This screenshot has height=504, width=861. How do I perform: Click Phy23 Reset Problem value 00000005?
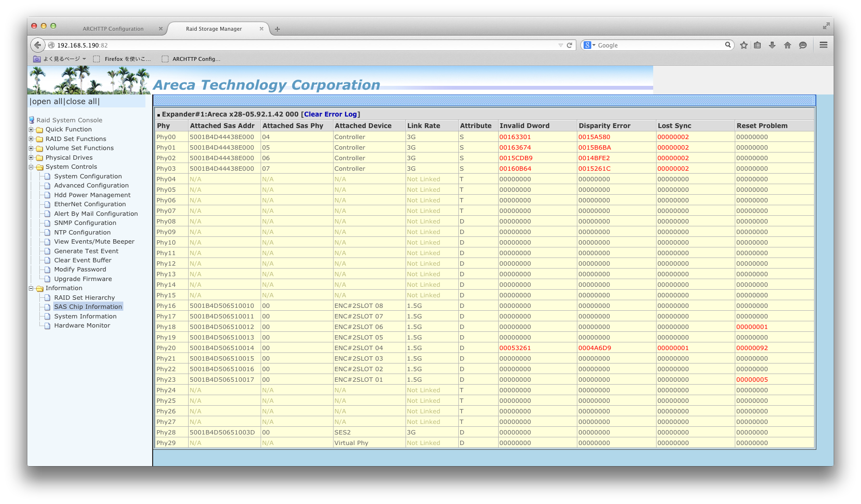[x=752, y=380]
